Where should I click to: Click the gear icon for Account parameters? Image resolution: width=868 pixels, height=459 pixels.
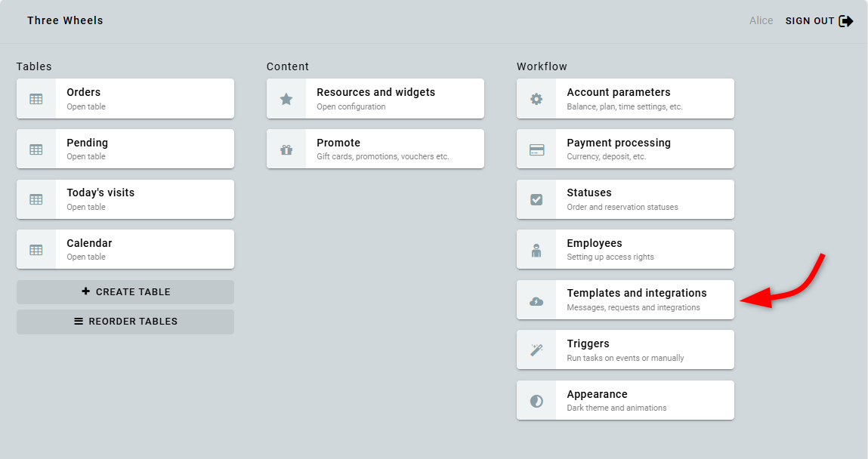coord(536,99)
